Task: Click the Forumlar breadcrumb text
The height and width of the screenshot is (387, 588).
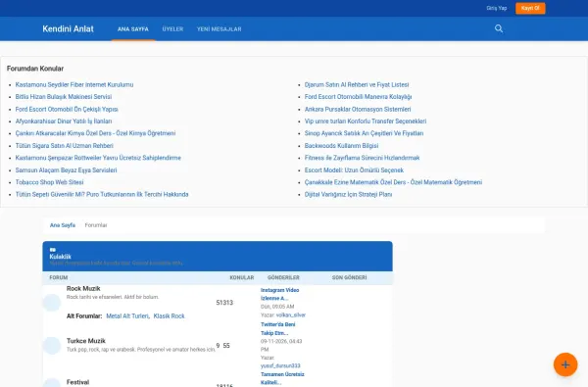Action: pyautogui.click(x=96, y=225)
